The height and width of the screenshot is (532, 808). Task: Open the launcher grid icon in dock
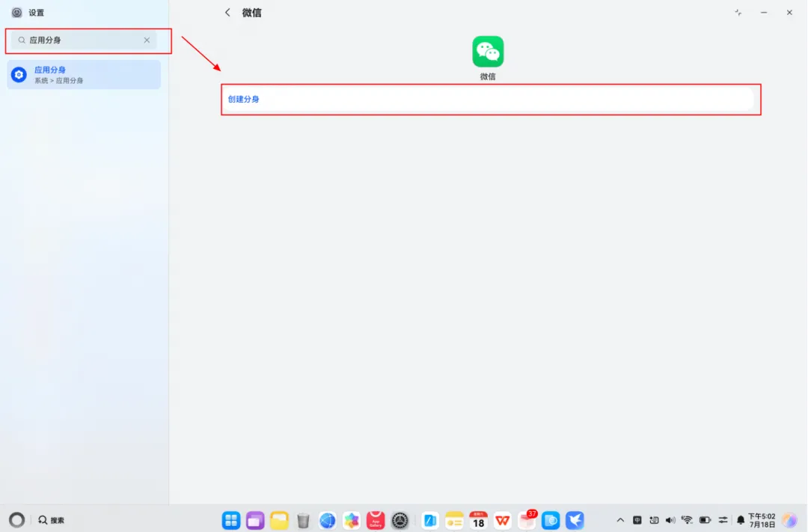(x=231, y=520)
